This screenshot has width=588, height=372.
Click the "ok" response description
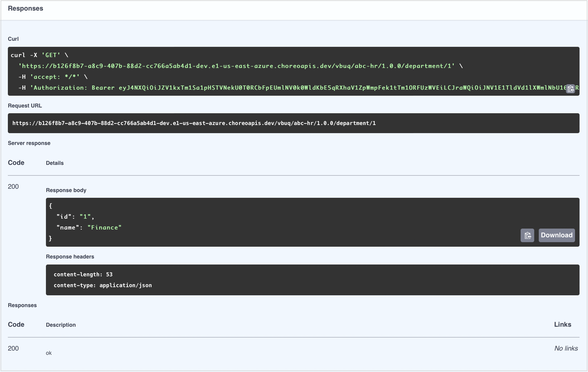(49, 353)
